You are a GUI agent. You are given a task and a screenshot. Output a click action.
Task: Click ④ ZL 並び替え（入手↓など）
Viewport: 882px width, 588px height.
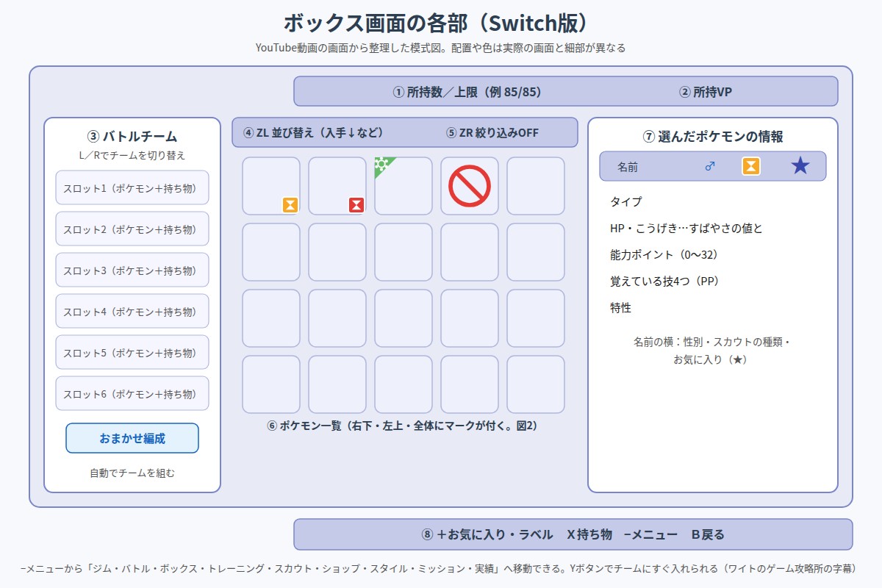pos(313,133)
